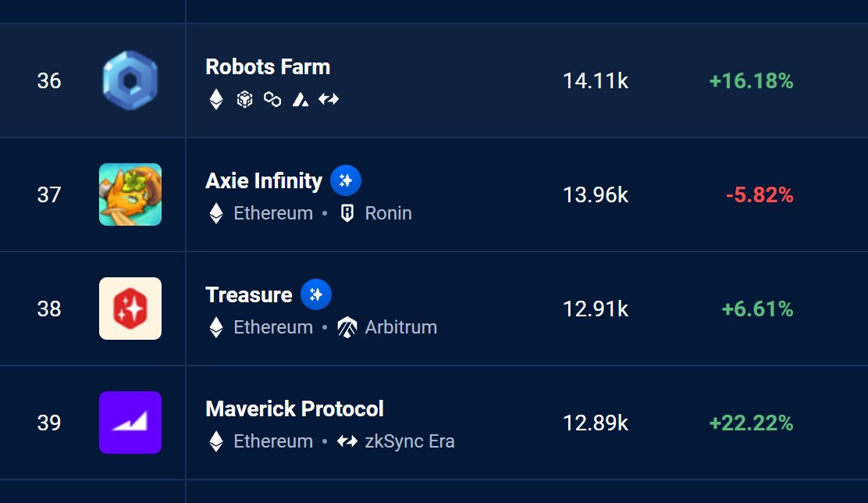Click the Axie Infinity sparkle badge
The width and height of the screenshot is (868, 503).
(346, 180)
